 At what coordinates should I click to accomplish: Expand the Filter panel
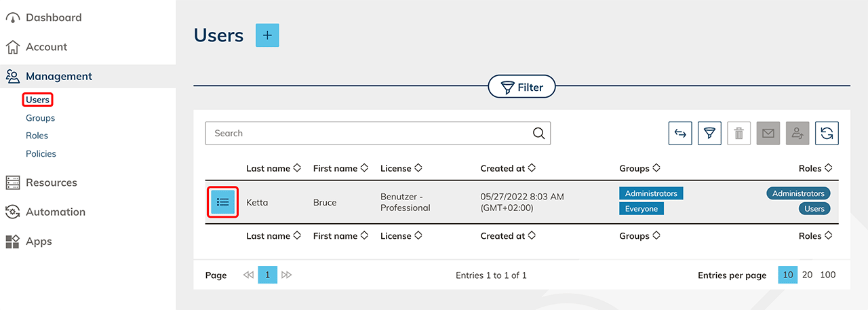pos(521,87)
